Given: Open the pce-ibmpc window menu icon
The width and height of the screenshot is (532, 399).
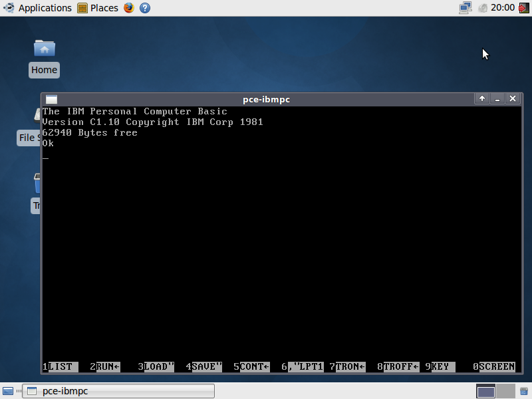Looking at the screenshot, I should [51, 99].
